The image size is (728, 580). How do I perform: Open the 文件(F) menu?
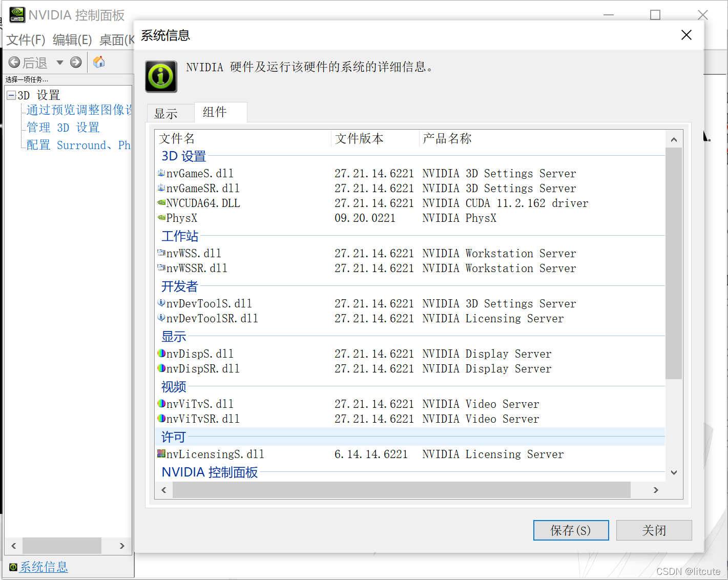point(26,40)
